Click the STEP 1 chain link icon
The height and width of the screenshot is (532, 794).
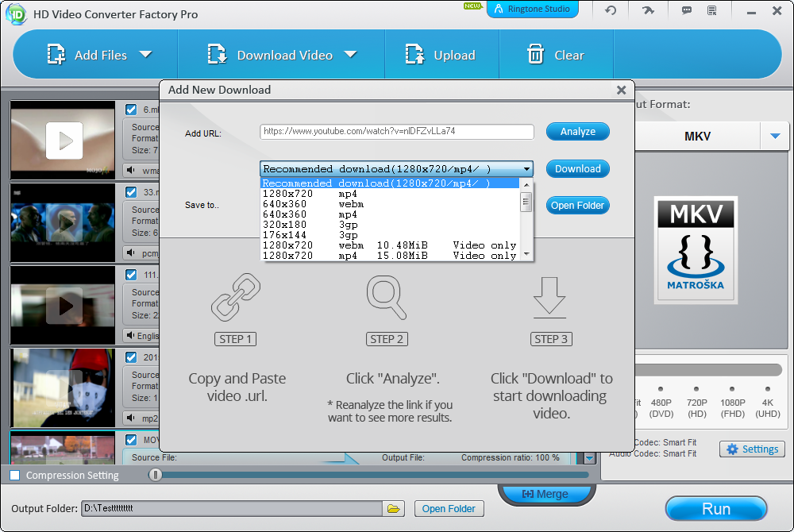(236, 297)
